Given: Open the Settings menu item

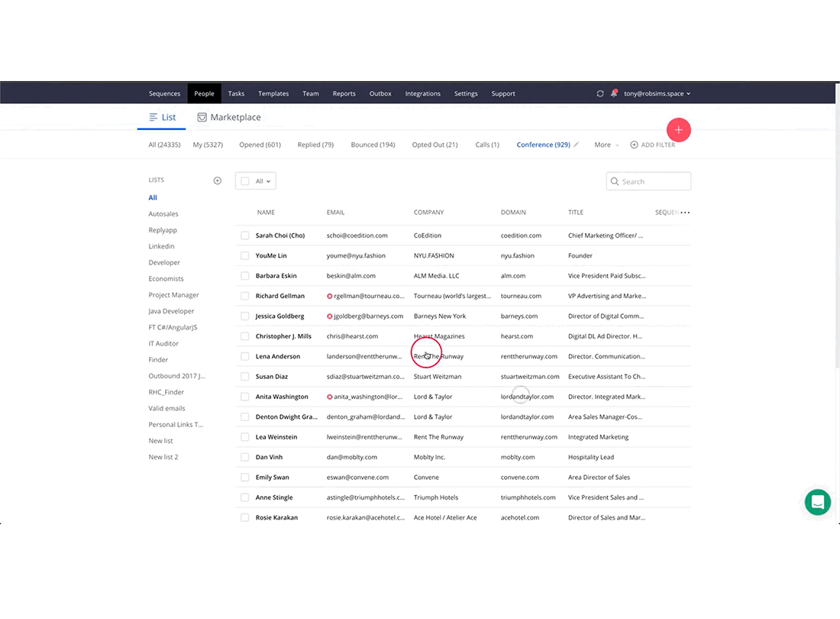Looking at the screenshot, I should (x=466, y=93).
